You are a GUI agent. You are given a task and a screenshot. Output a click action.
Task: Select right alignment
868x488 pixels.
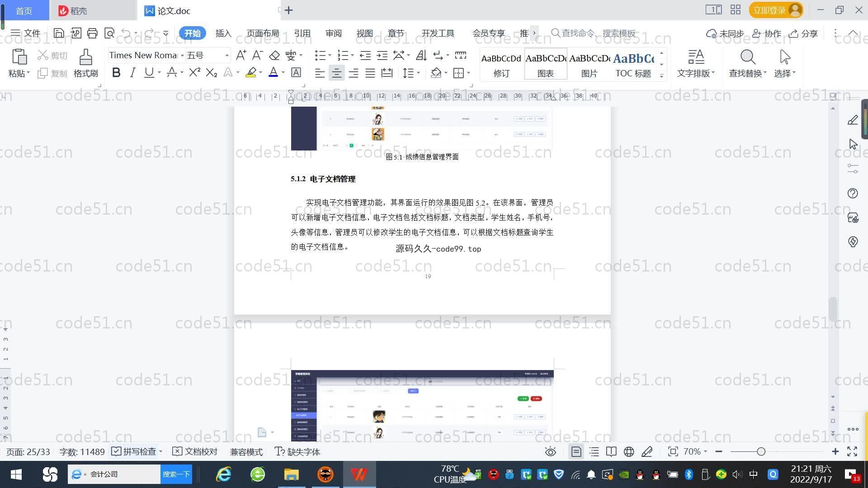coord(354,73)
